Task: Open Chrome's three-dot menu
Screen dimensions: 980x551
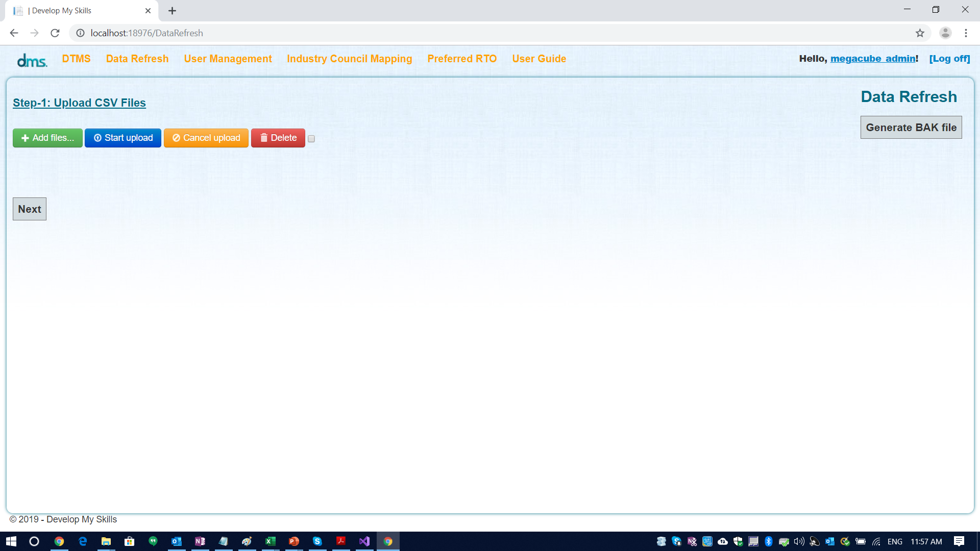Action: pyautogui.click(x=966, y=33)
